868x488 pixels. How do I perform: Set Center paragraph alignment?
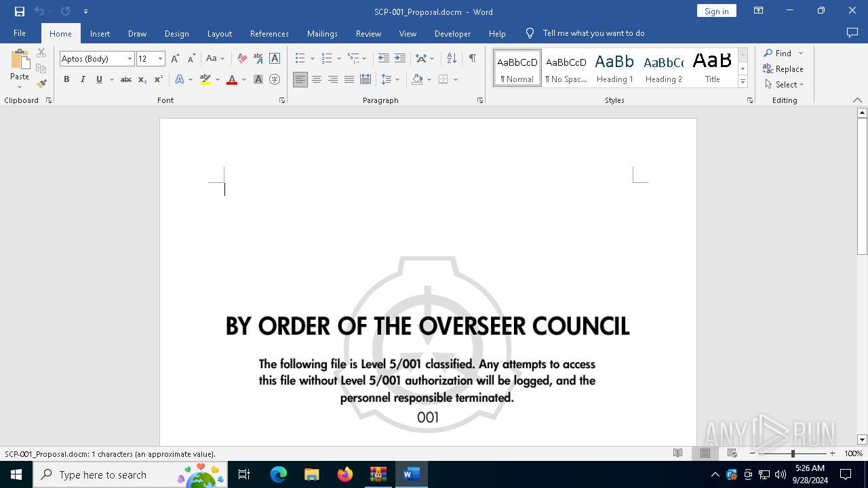[x=317, y=79]
